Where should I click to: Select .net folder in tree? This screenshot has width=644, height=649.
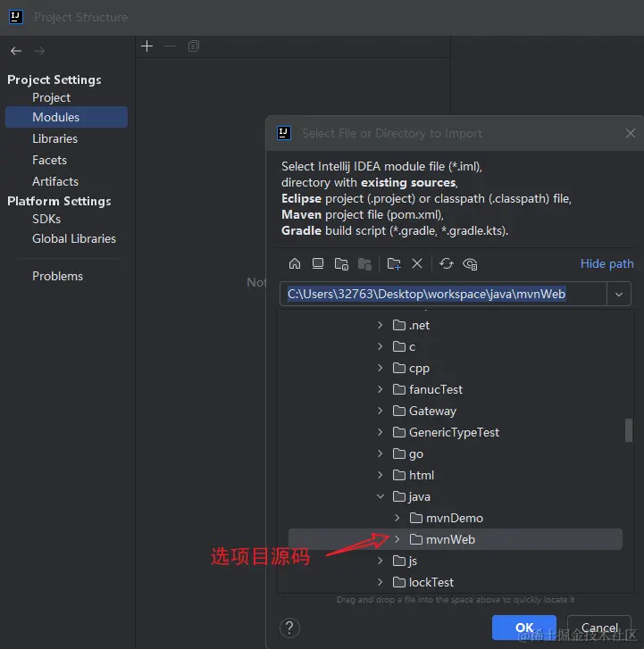point(411,325)
